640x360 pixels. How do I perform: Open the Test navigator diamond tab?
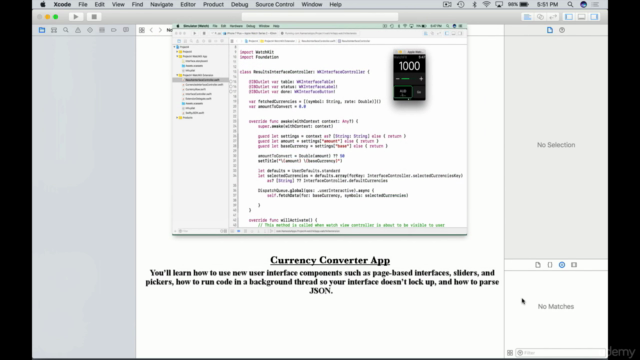[90, 30]
